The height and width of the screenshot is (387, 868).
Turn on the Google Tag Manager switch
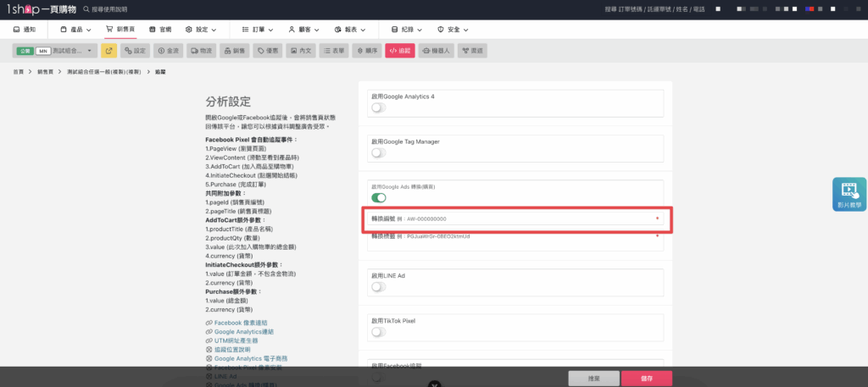pyautogui.click(x=378, y=152)
